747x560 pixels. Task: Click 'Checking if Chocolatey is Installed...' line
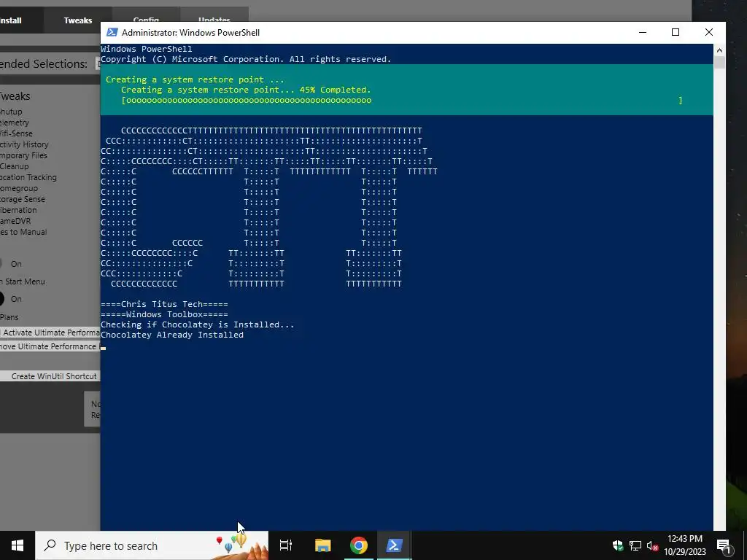(x=197, y=324)
